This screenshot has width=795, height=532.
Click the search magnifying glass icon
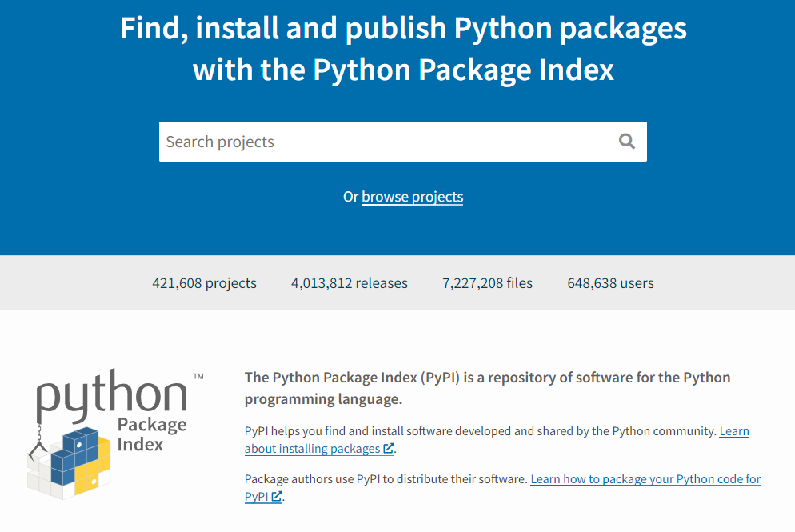point(626,141)
